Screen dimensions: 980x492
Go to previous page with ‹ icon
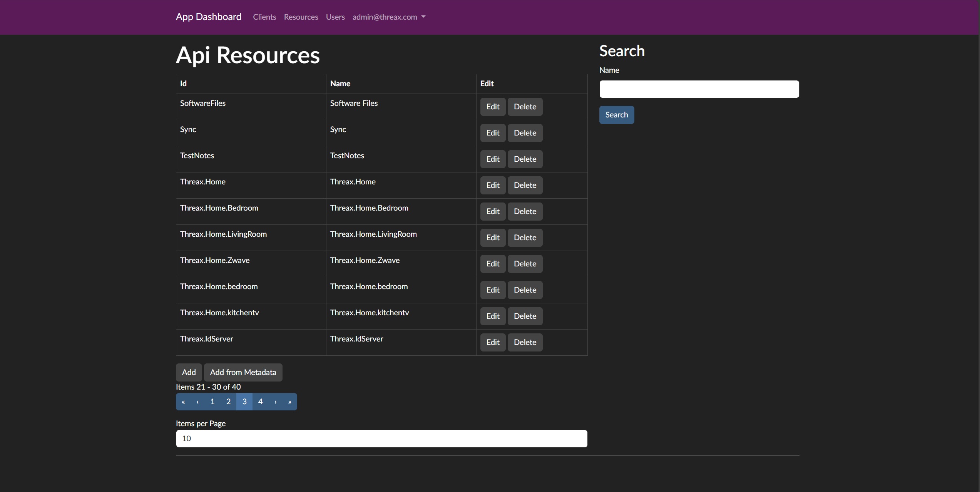coord(197,402)
